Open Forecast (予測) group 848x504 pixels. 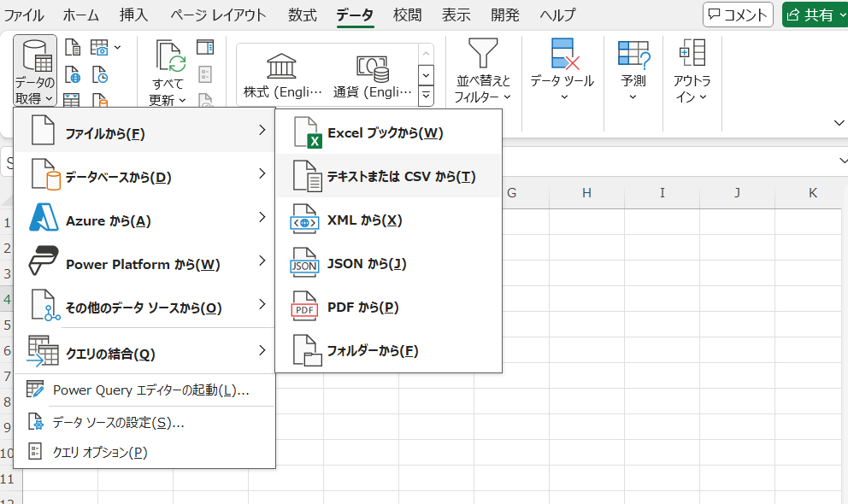pyautogui.click(x=633, y=70)
